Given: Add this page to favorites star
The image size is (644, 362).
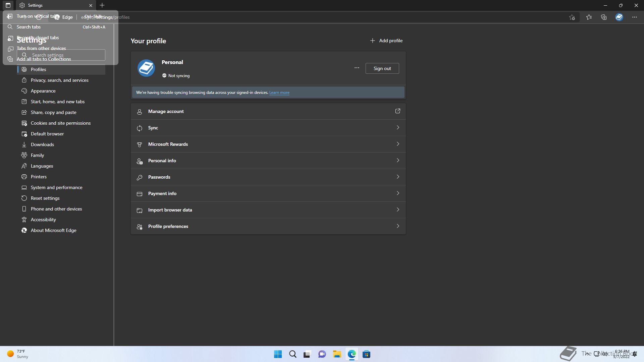Looking at the screenshot, I should [x=572, y=17].
